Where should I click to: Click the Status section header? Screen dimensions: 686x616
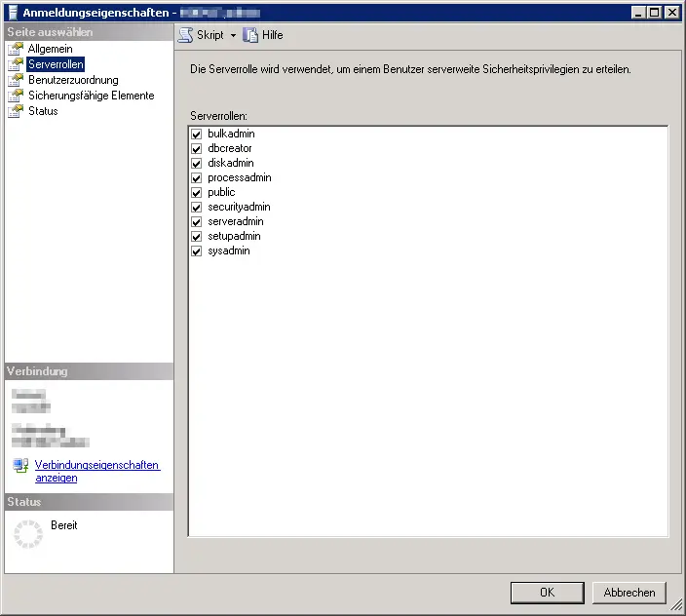pos(90,502)
